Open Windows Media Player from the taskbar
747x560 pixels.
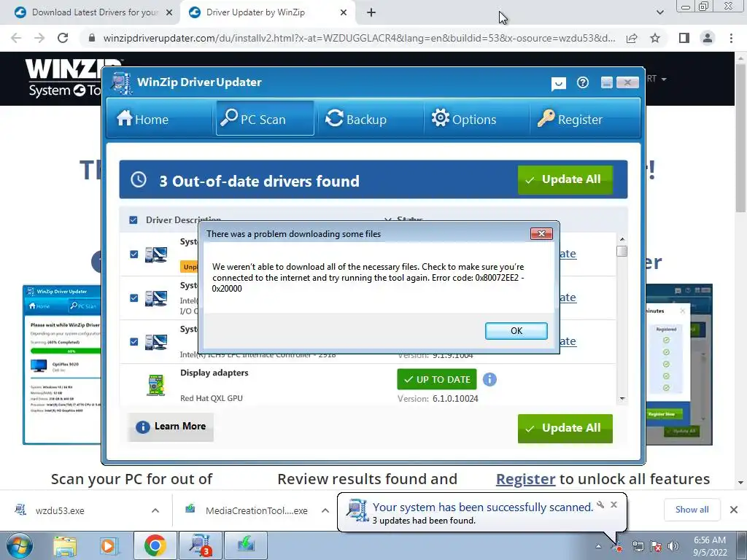(x=108, y=545)
